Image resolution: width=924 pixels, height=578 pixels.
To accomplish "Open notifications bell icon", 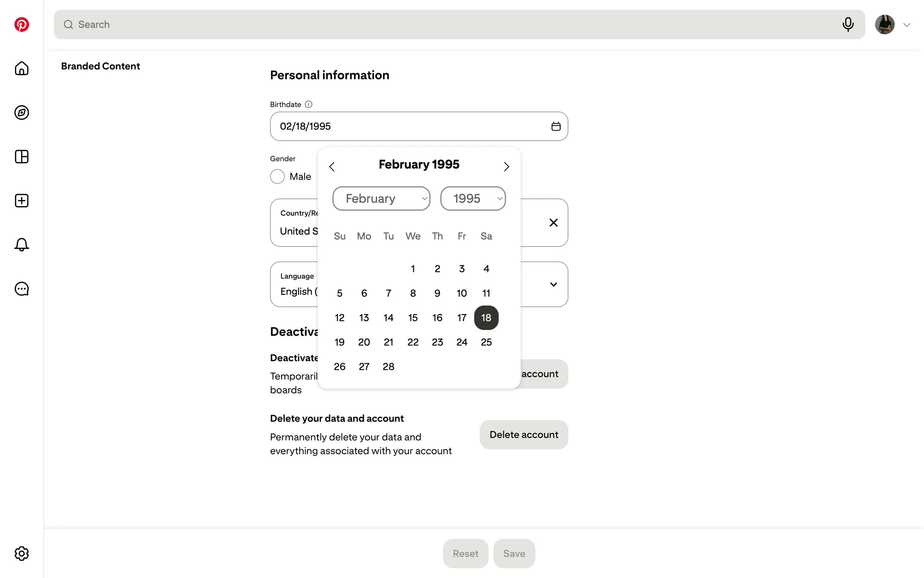I will [22, 245].
